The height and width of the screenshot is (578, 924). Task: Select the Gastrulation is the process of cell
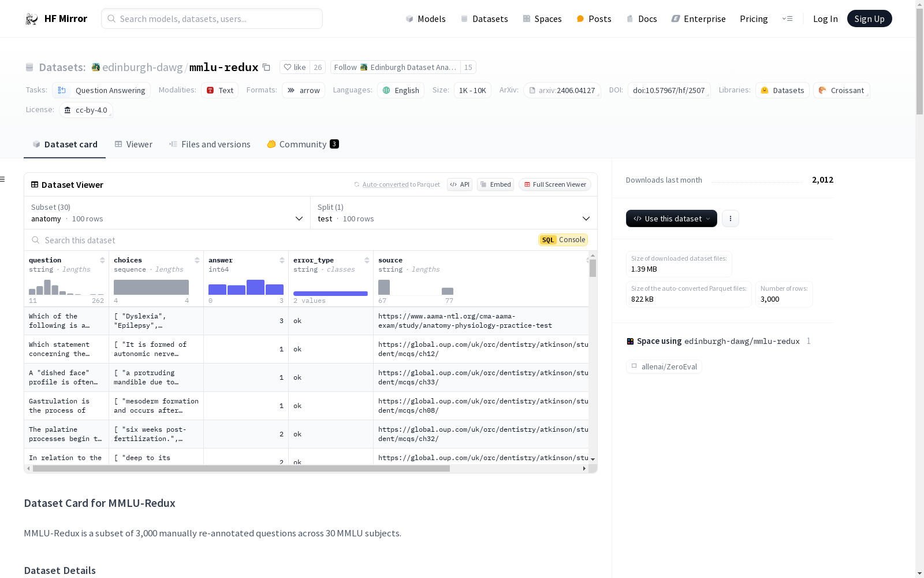pyautogui.click(x=66, y=406)
